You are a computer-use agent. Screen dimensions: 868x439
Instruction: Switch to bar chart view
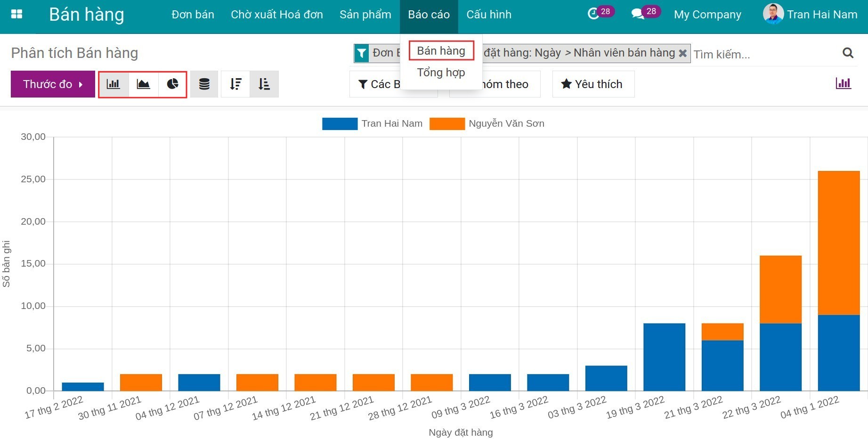tap(114, 84)
